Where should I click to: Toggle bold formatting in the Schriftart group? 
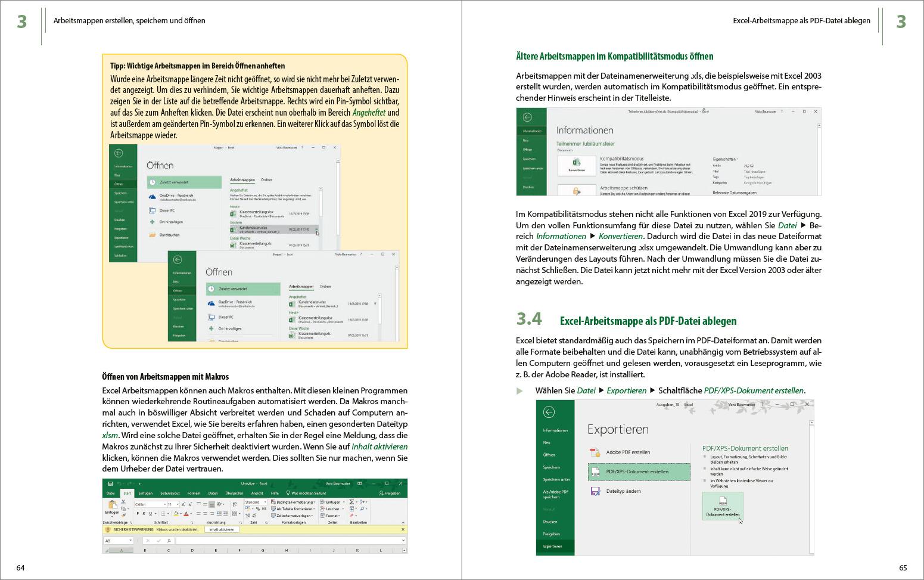click(x=137, y=513)
